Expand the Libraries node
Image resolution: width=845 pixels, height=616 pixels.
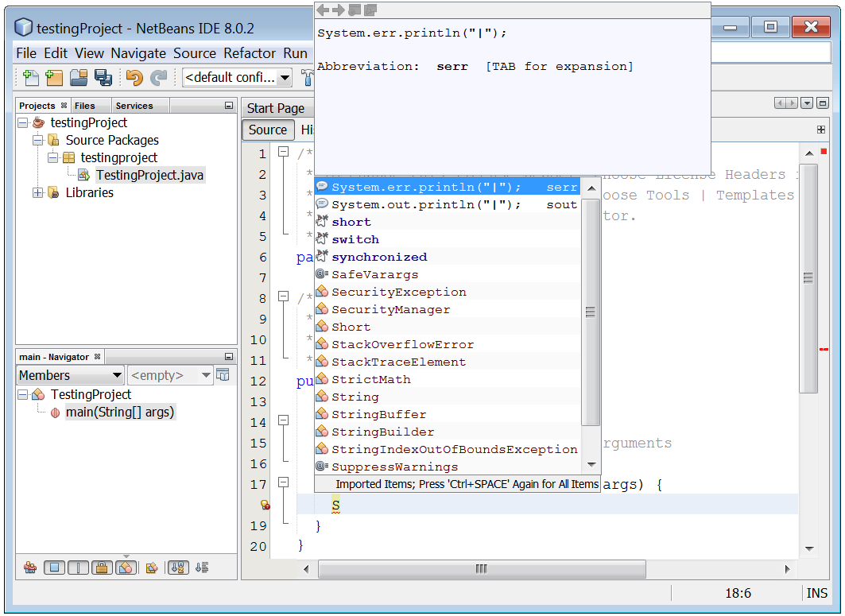click(37, 192)
